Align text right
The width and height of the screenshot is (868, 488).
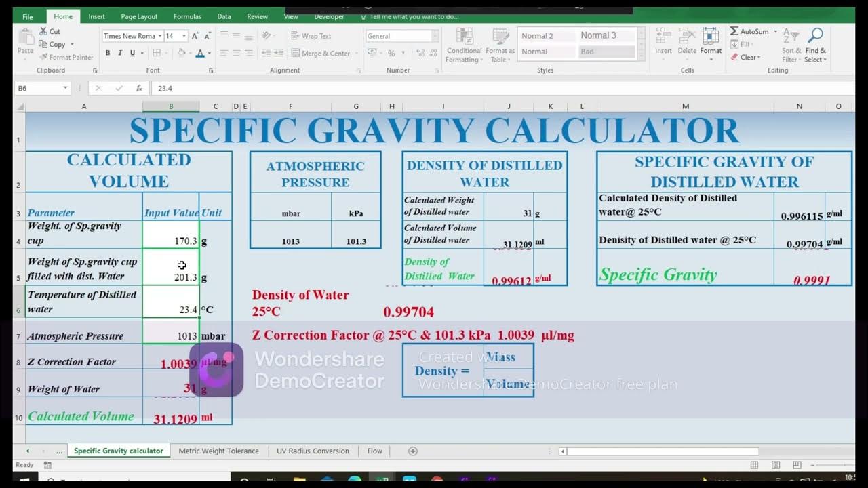pyautogui.click(x=249, y=53)
